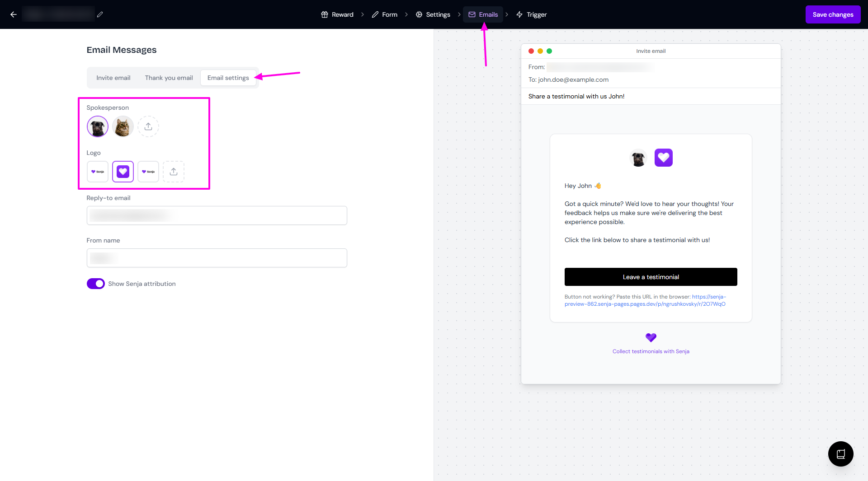
Task: Select the dog spokesperson avatar
Action: click(98, 126)
